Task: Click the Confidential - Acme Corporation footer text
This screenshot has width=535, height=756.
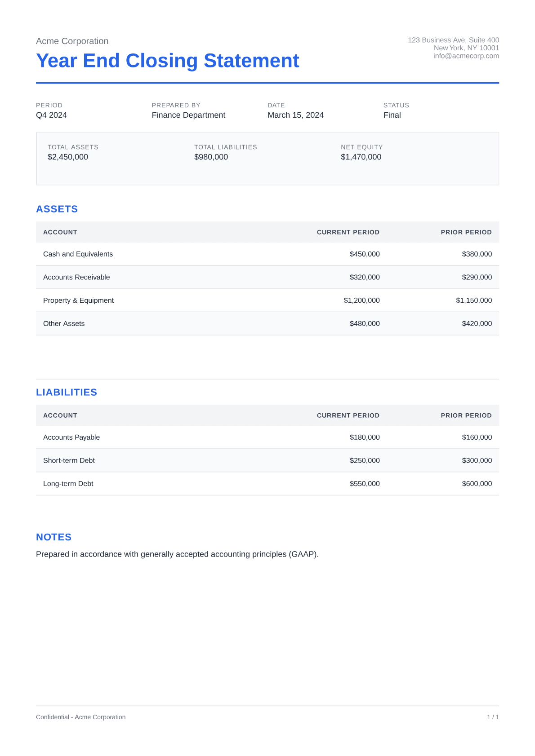Action: (x=81, y=717)
